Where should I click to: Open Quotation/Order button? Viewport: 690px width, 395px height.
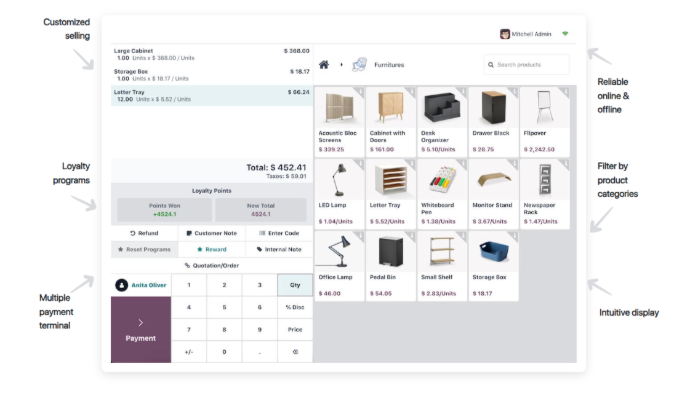[x=212, y=265]
